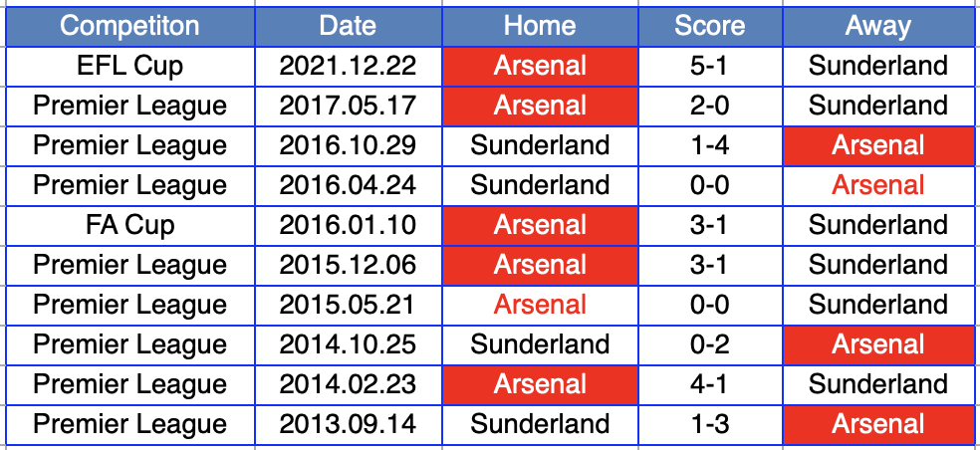Select the 1-4 score cell
Image resolution: width=980 pixels, height=450 pixels.
(709, 145)
